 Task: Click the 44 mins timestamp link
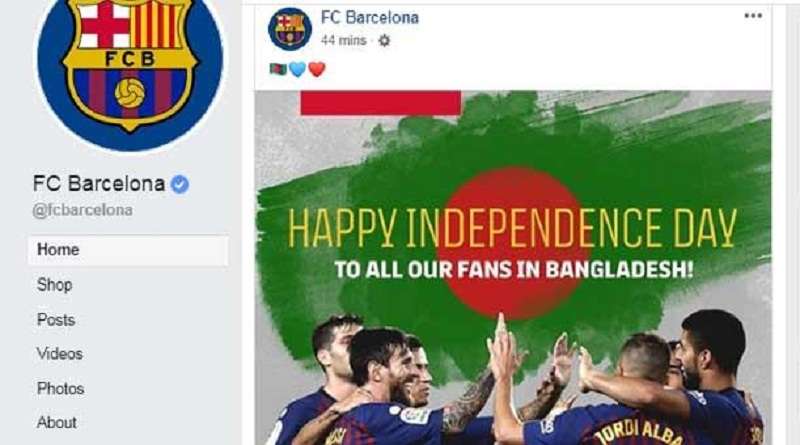click(343, 40)
